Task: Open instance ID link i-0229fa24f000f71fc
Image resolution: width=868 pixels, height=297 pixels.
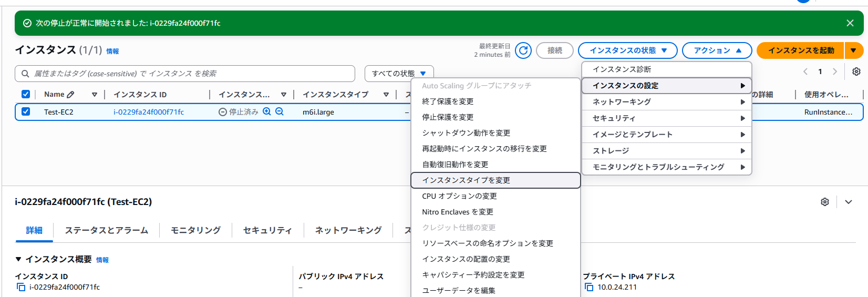Action: coord(149,112)
